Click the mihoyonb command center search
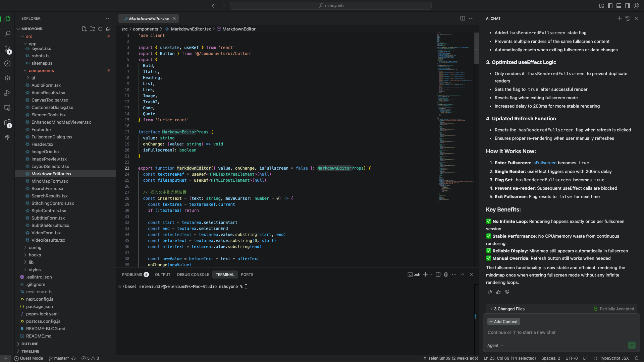 tap(330, 6)
